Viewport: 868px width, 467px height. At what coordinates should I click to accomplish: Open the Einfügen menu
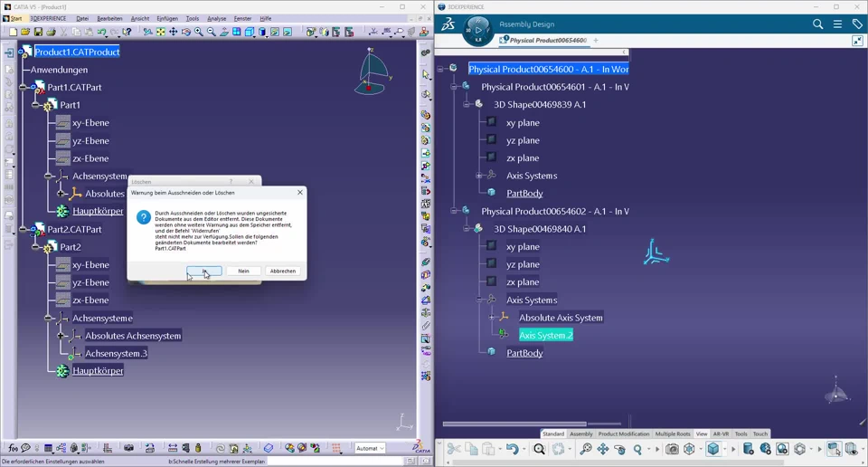[167, 18]
